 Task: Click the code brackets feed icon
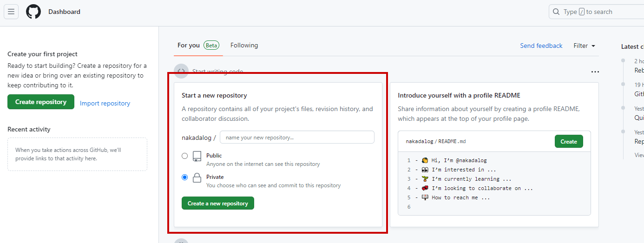(x=181, y=71)
